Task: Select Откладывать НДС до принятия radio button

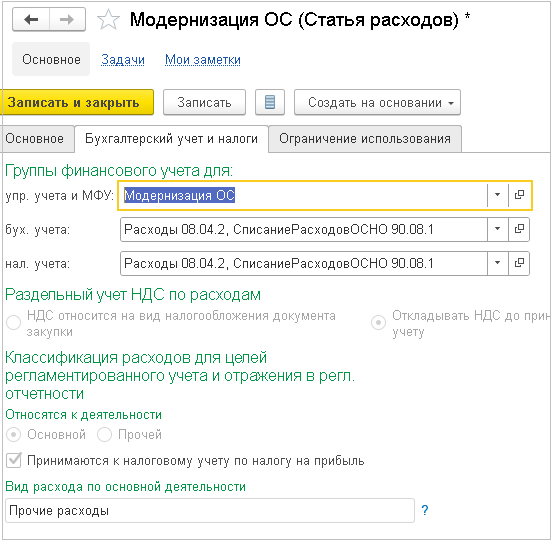Action: 378,322
